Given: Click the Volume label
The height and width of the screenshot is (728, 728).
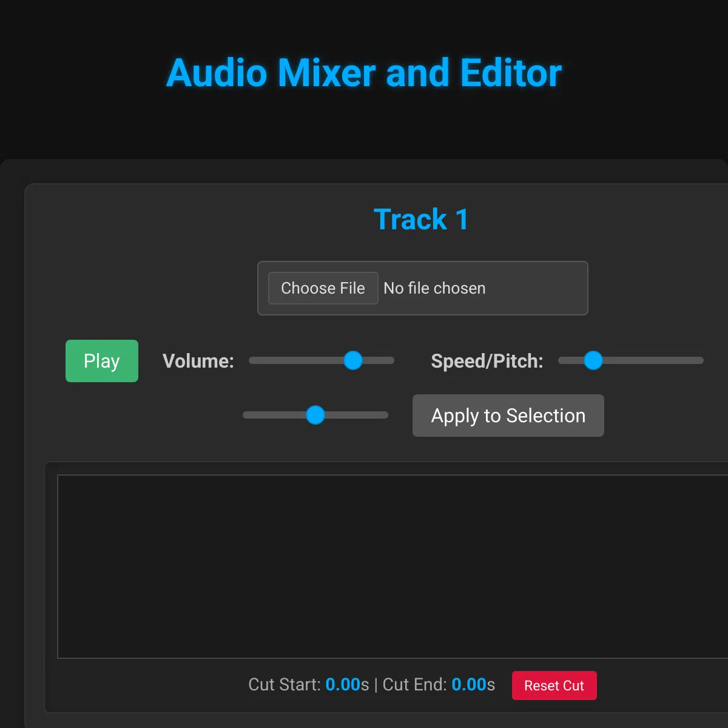Looking at the screenshot, I should (x=197, y=361).
